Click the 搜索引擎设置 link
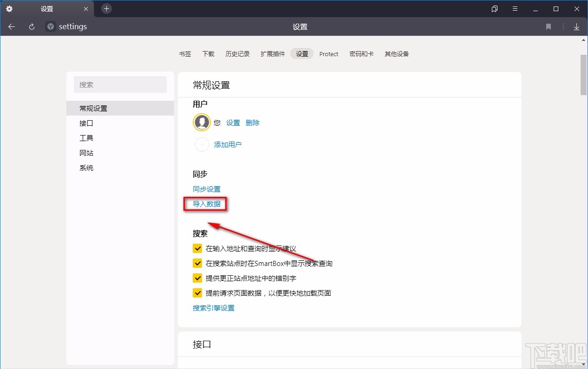The width and height of the screenshot is (588, 369). click(213, 308)
